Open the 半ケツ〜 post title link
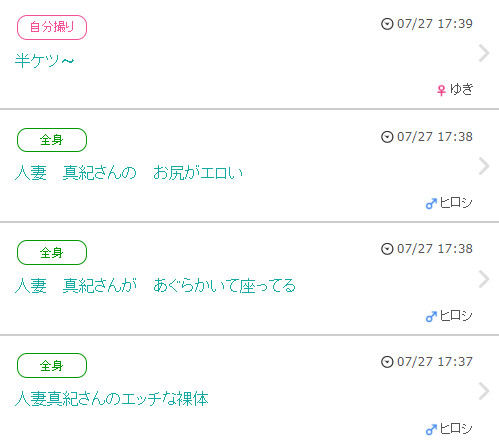The width and height of the screenshot is (499, 447). [44, 61]
